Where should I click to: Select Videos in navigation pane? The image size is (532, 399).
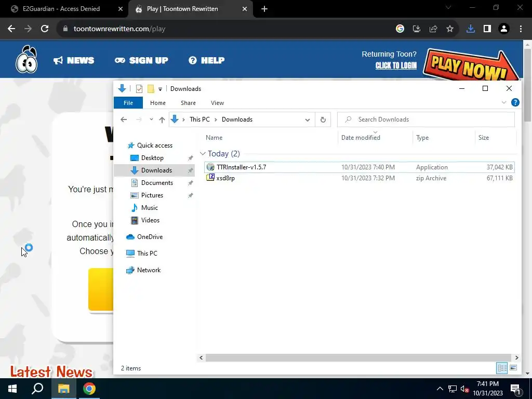point(150,220)
